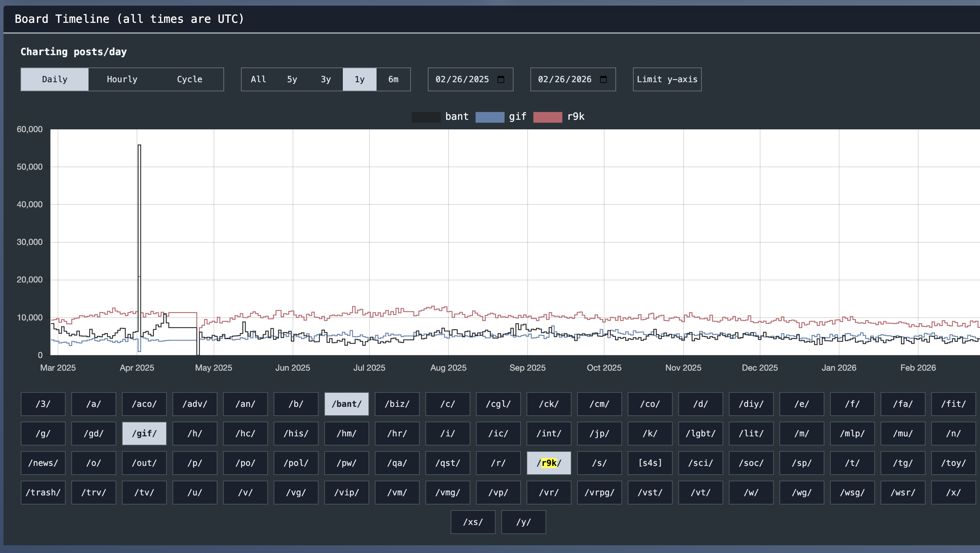Click the 02/26/2025 start date field
Image resolution: width=980 pixels, height=553 pixels.
(x=462, y=79)
